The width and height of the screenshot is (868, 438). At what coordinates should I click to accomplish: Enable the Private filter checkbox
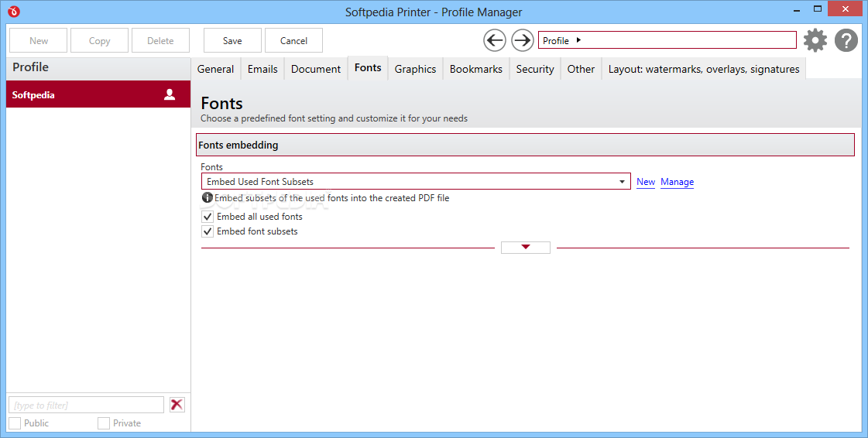104,423
